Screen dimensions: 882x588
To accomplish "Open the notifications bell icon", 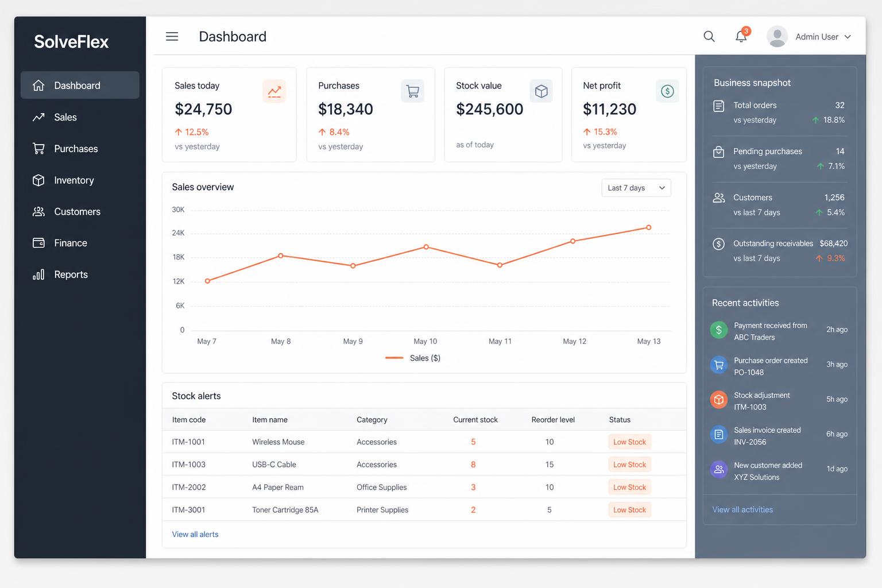I will click(741, 36).
